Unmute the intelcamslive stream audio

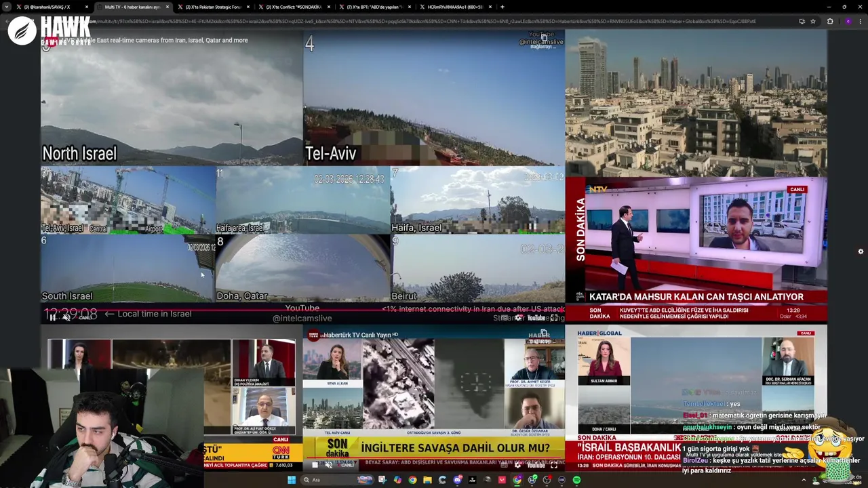click(x=66, y=317)
